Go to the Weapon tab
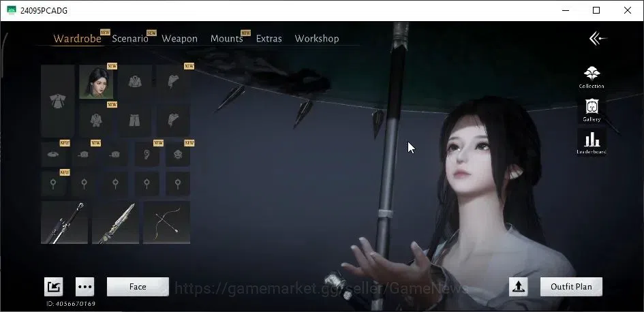The height and width of the screenshot is (312, 644). [x=179, y=39]
